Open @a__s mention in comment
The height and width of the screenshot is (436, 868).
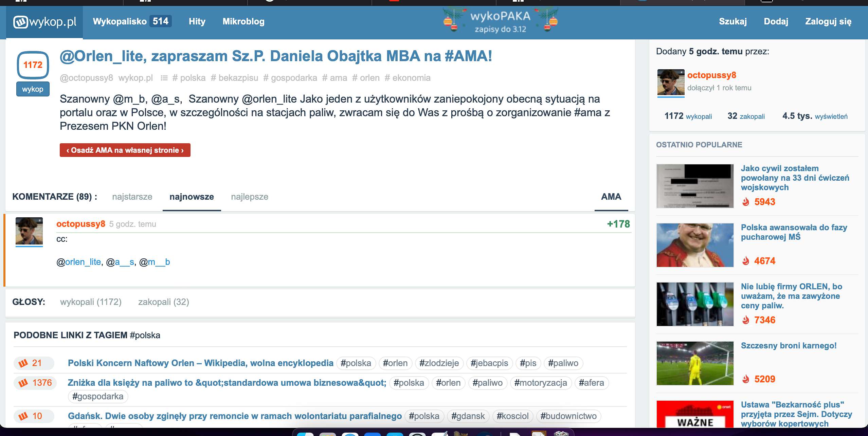pos(120,262)
